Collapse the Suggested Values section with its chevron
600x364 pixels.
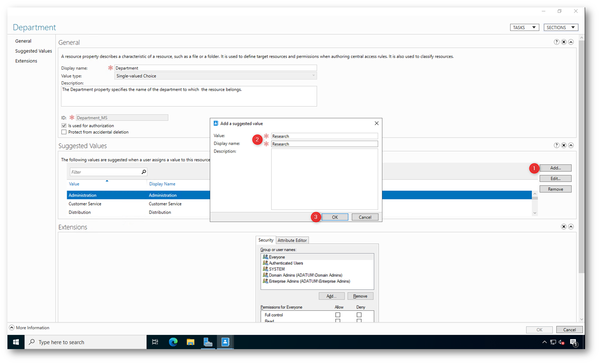(x=571, y=145)
